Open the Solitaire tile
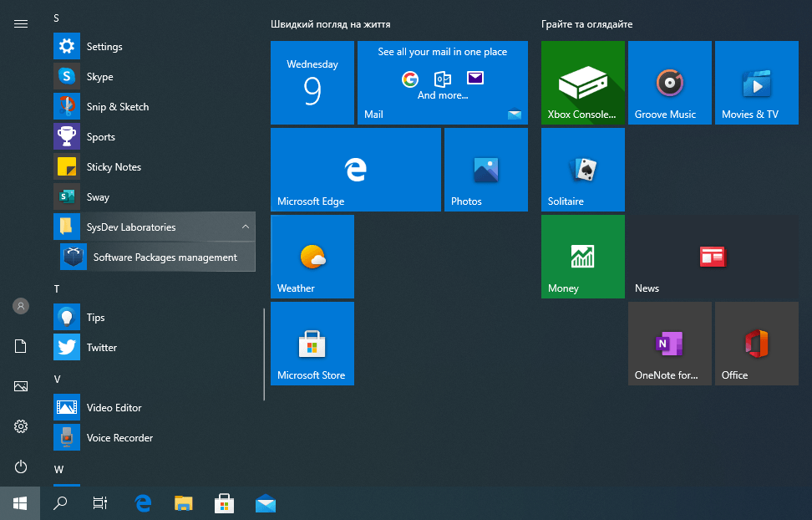The height and width of the screenshot is (520, 812). (x=583, y=170)
